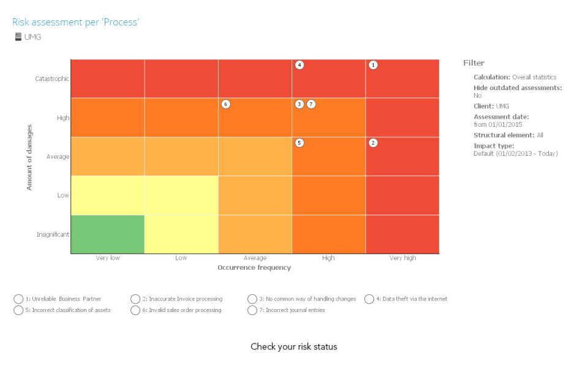Viewport: 588px width, 366px height.
Task: Open risk marker 6 in High row
Action: point(225,104)
